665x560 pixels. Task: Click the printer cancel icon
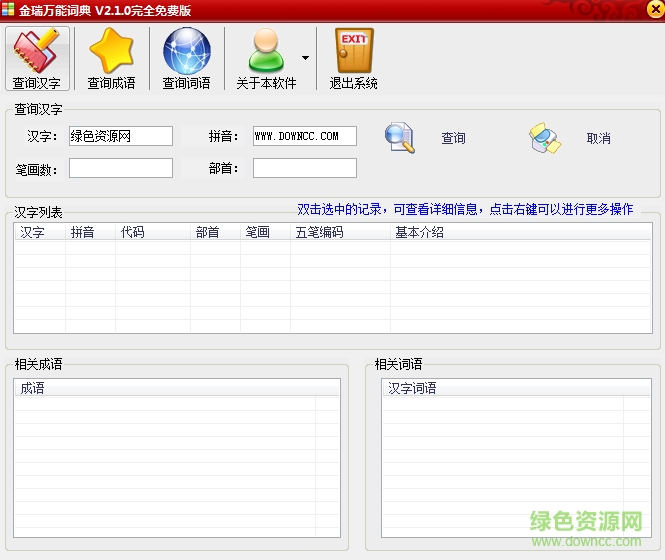pos(545,138)
